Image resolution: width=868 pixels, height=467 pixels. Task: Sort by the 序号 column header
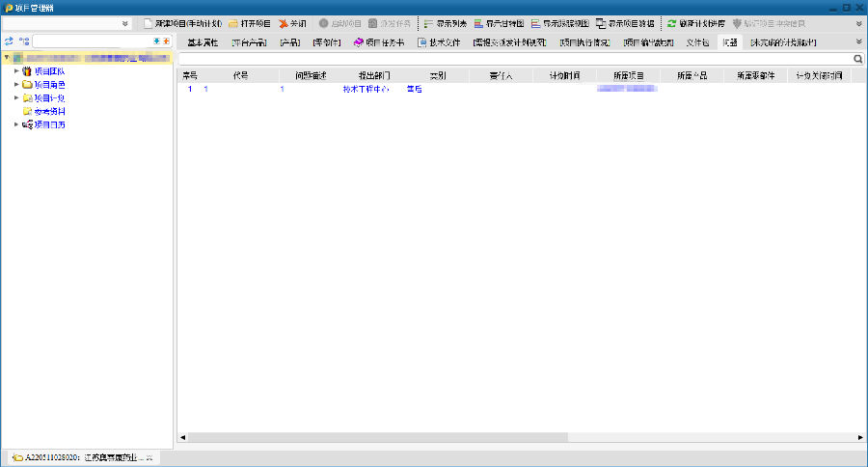pyautogui.click(x=190, y=75)
